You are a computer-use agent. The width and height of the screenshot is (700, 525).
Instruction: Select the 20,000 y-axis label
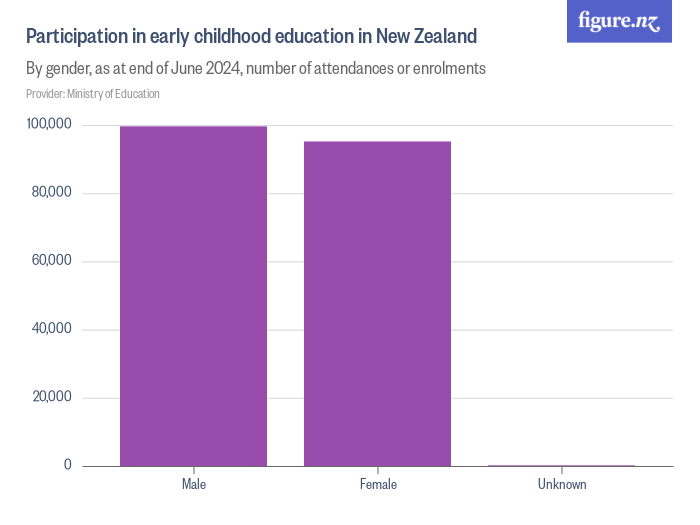point(51,397)
